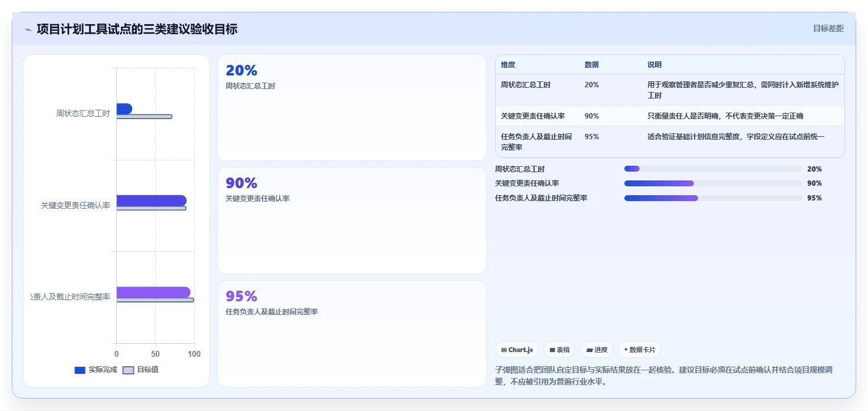Click the 20% value beside the progress bar

[814, 169]
